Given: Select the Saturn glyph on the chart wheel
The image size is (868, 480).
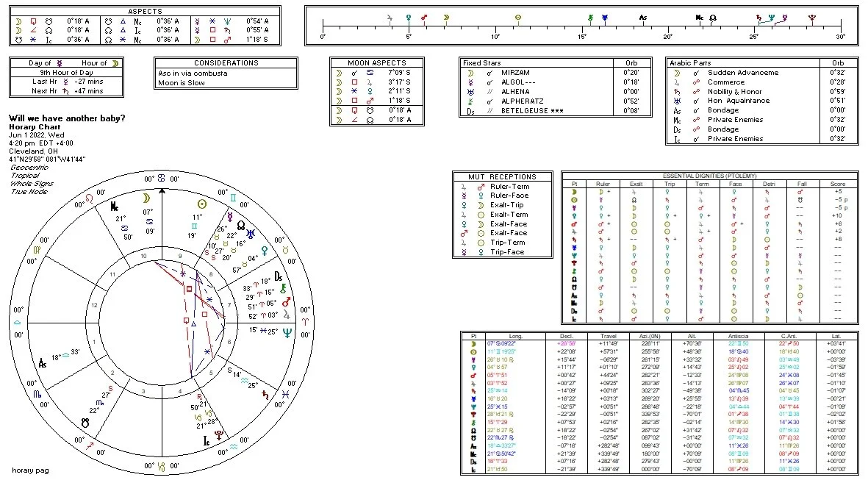Looking at the screenshot, I should coord(266,395).
